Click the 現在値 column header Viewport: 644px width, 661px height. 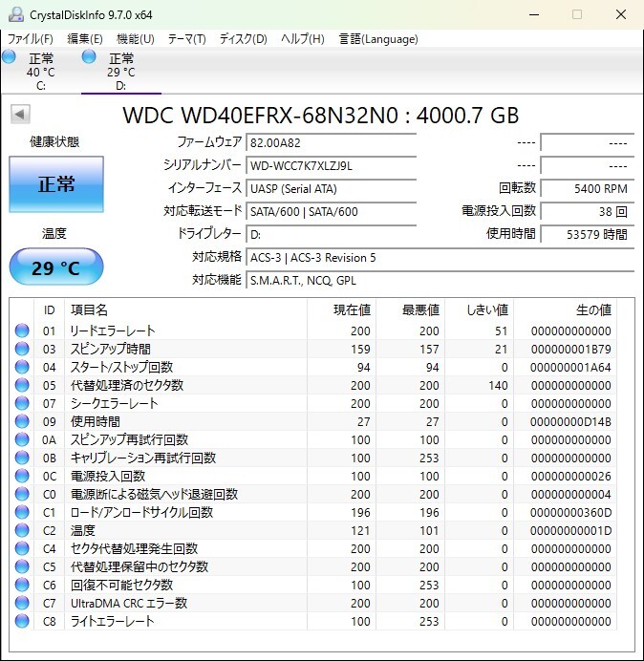342,310
